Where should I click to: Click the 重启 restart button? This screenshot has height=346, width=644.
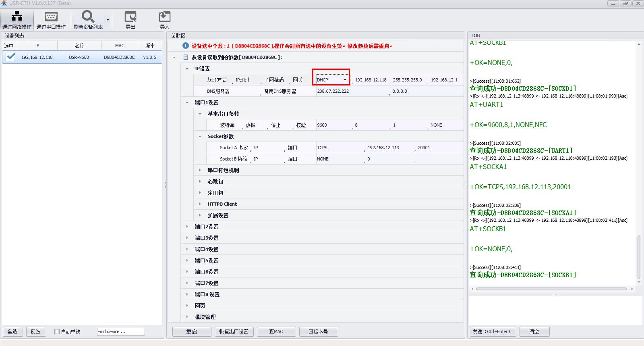coord(192,331)
